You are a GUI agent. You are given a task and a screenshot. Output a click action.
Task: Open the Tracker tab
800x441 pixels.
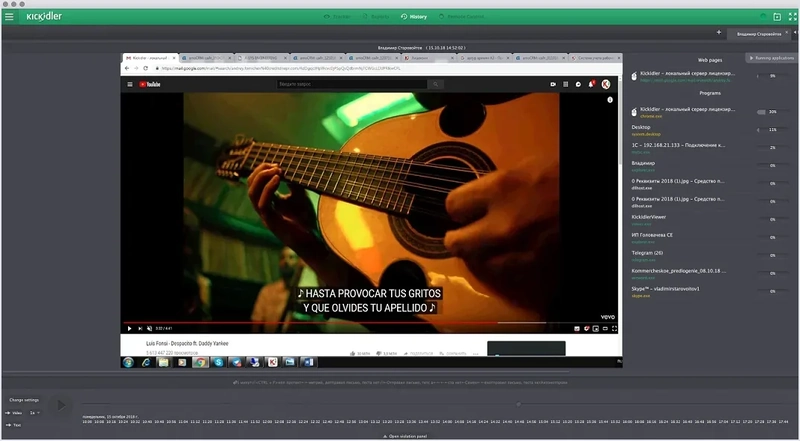337,17
